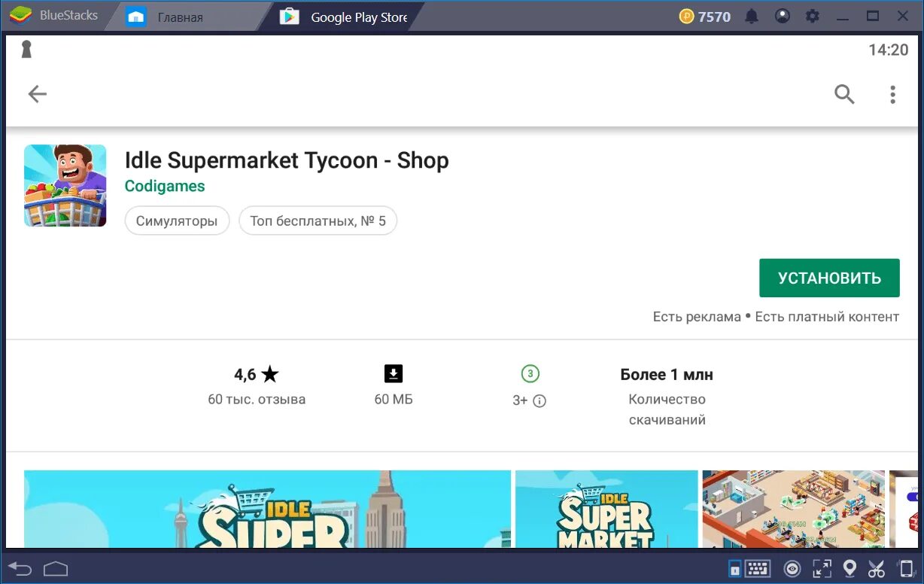
Task: Open Play Store search magnifier
Action: click(844, 94)
